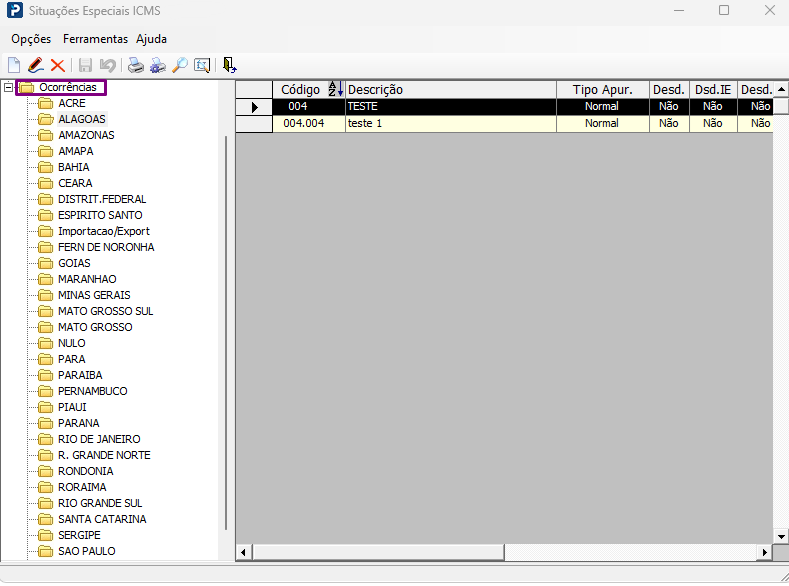Click the printer icon
789x586 pixels.
135,65
